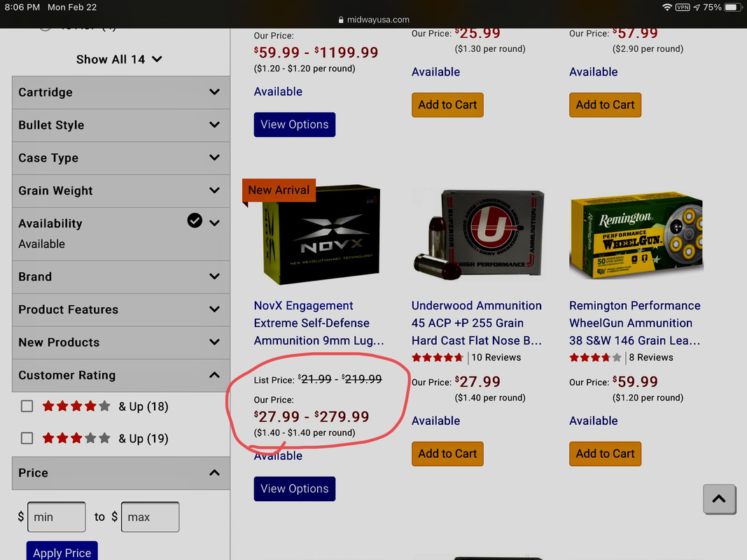
Task: Check the 3 stars & Up rating box
Action: coord(27,438)
